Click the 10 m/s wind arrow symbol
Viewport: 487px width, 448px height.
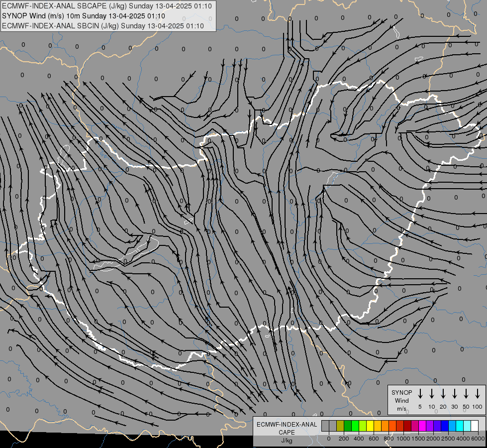pos(431,393)
